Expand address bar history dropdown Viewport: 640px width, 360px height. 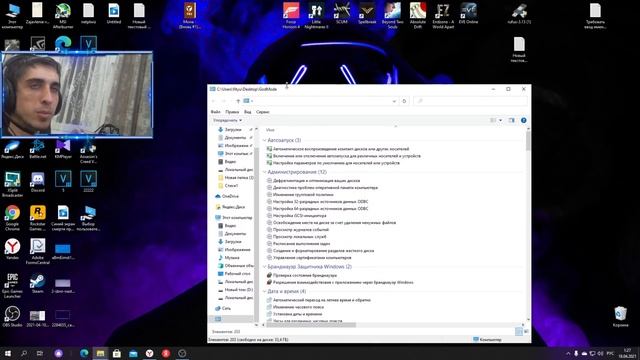394,101
